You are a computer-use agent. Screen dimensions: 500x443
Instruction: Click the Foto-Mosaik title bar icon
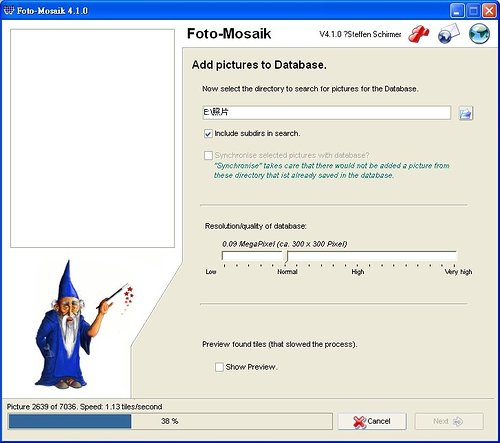(9, 10)
